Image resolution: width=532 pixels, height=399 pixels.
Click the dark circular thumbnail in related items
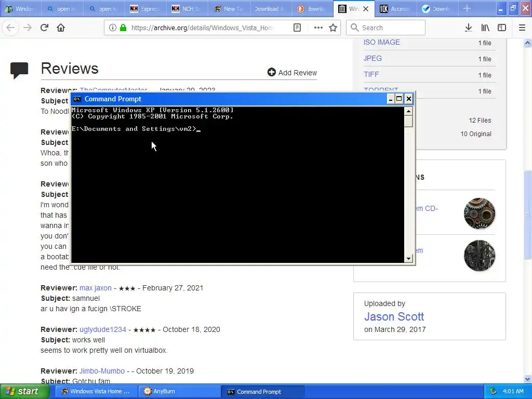480,256
